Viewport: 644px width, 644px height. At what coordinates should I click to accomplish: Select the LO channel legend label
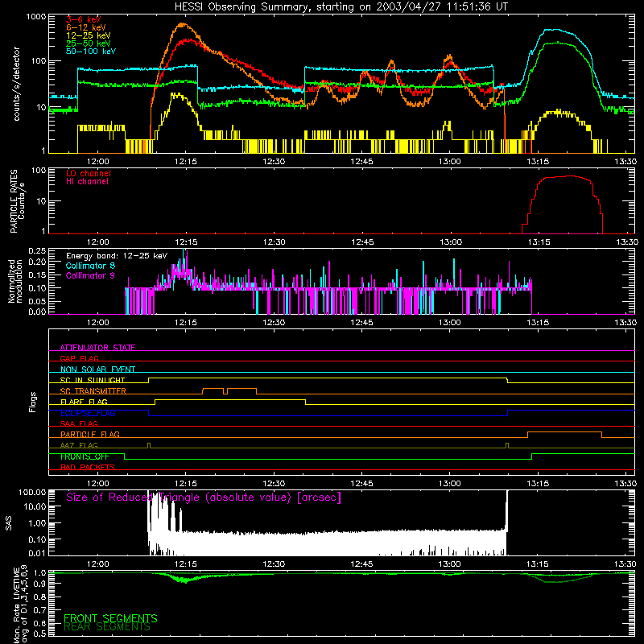pos(89,173)
